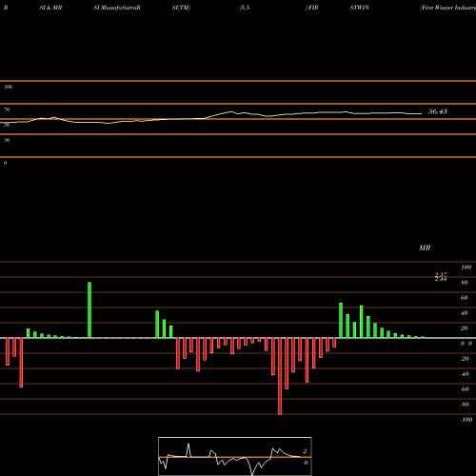The image size is (476, 476).
Task: Click the 'STWIN' header text
Action: 360,8
